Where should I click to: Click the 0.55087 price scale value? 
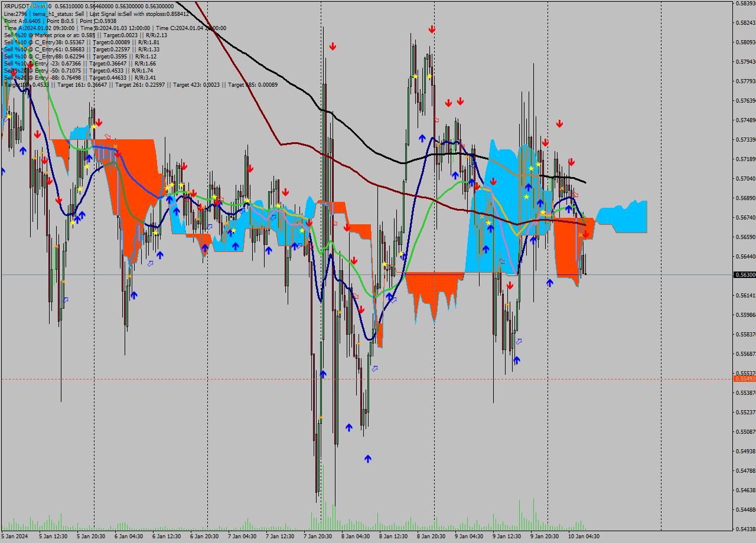pyautogui.click(x=745, y=431)
